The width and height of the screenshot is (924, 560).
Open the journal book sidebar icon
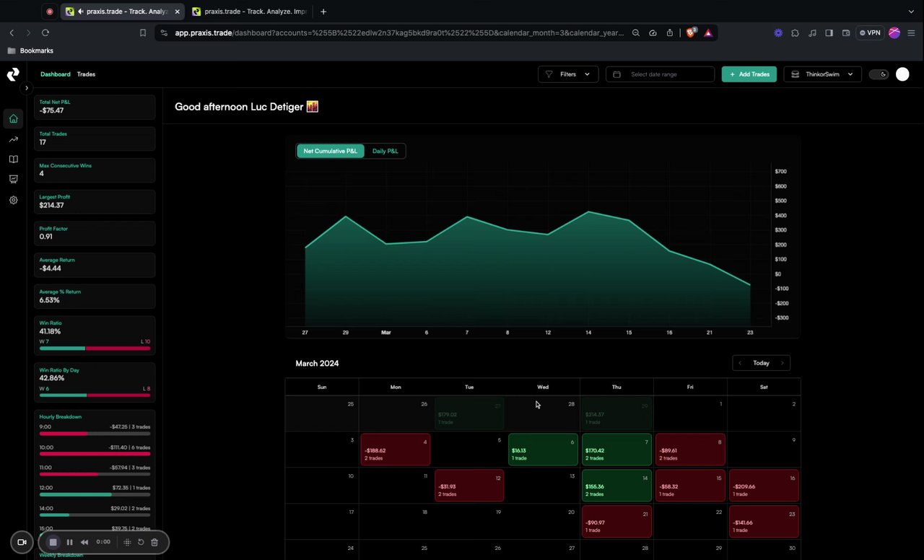13,159
